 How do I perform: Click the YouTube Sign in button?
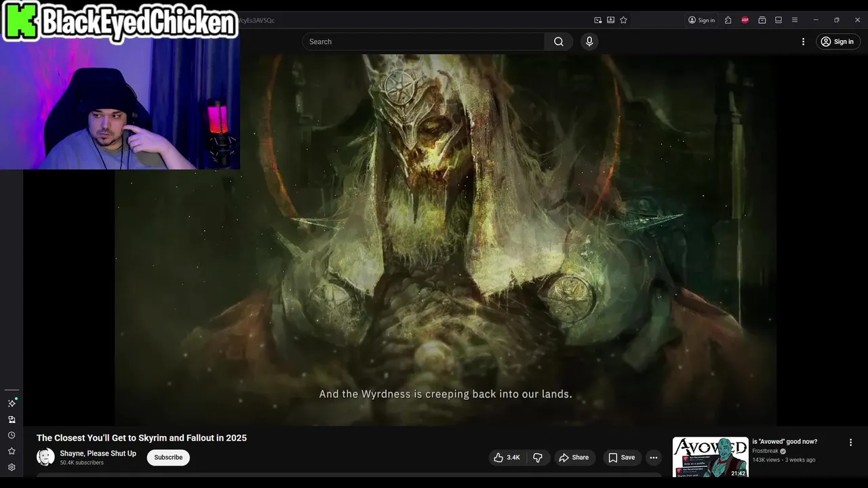(838, 41)
